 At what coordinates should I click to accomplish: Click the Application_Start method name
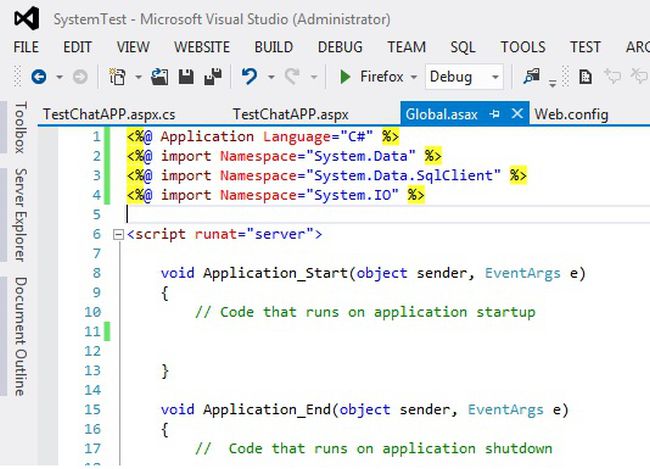click(275, 273)
